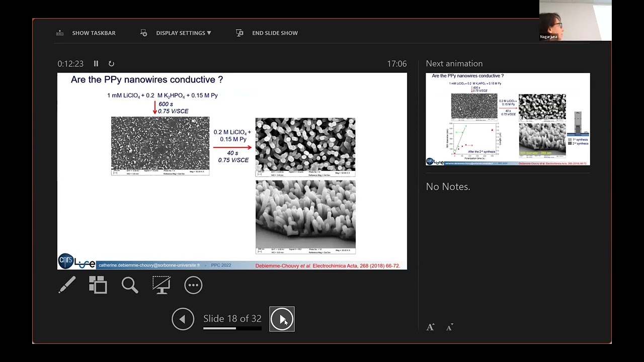Click the PPC 2022 footer text
This screenshot has height=362, width=644.
coord(221,265)
